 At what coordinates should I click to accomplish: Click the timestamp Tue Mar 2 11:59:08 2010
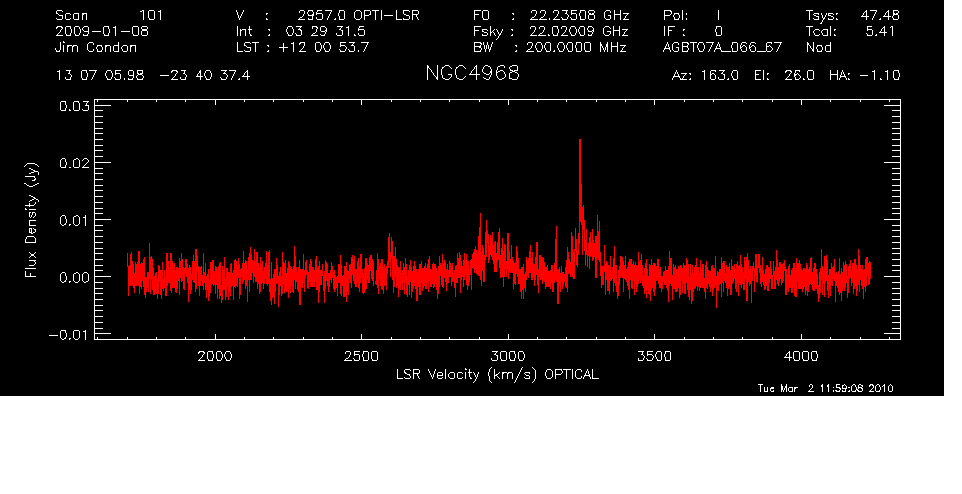(x=826, y=388)
